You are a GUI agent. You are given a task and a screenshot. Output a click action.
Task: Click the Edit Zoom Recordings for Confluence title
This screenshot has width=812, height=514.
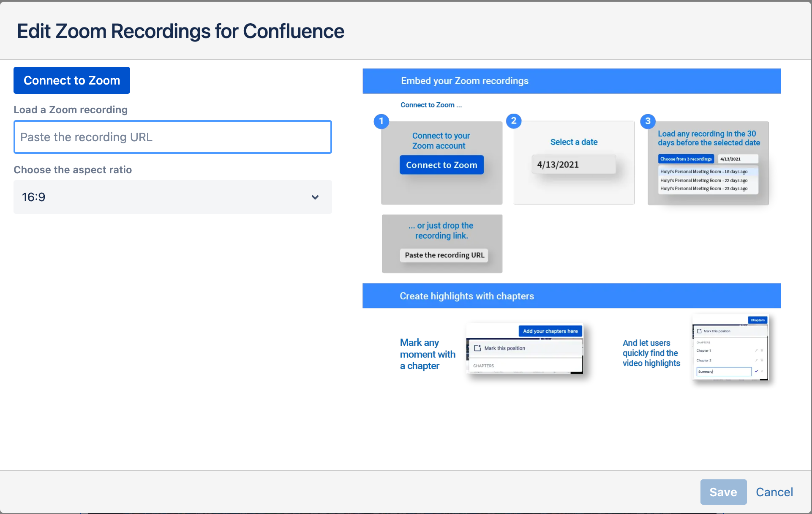[x=180, y=31]
